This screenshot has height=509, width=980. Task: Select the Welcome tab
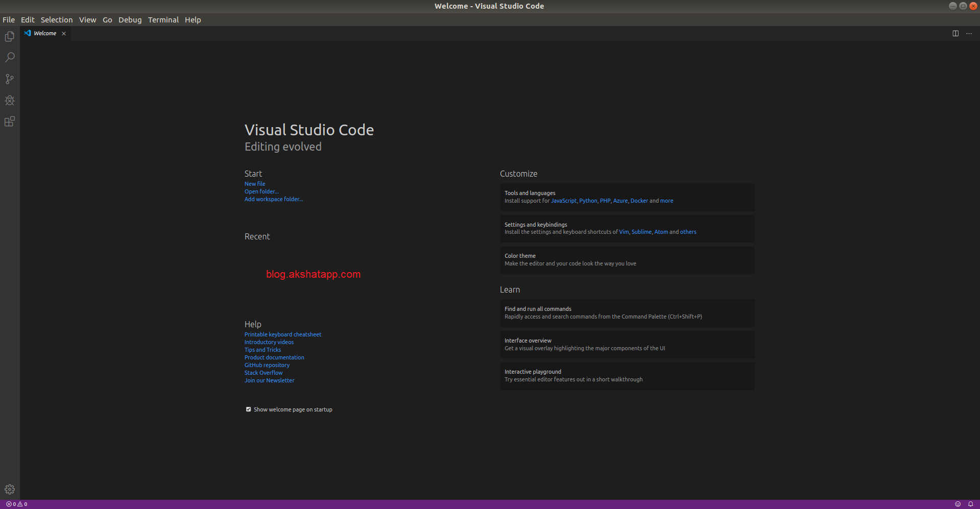pyautogui.click(x=45, y=33)
